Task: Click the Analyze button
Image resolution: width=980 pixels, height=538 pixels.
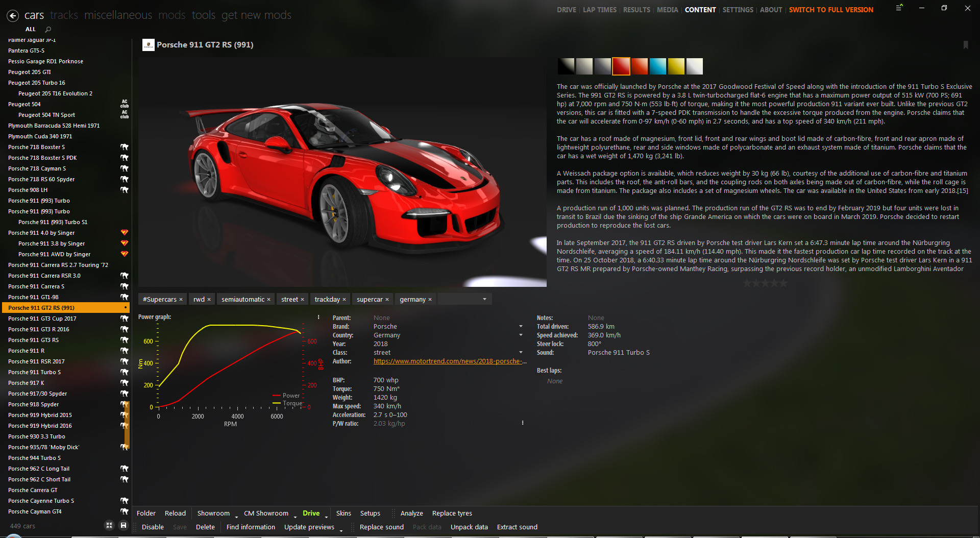Action: [x=411, y=513]
